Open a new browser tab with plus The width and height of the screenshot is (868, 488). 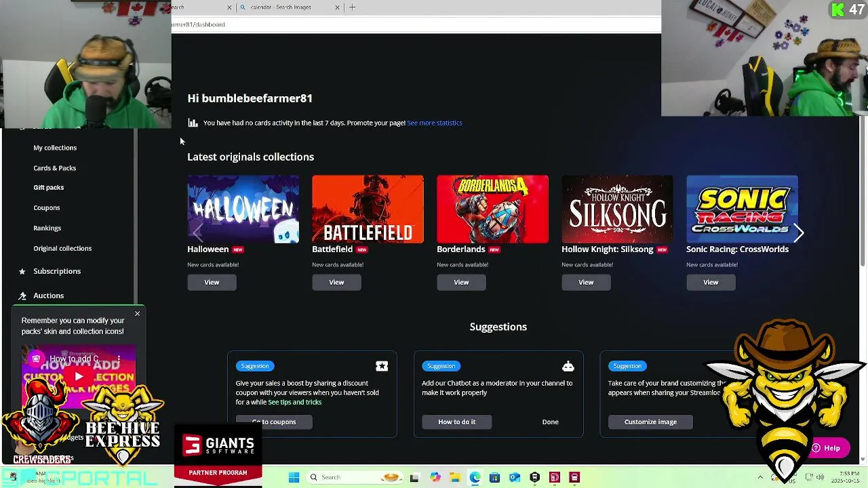352,7
